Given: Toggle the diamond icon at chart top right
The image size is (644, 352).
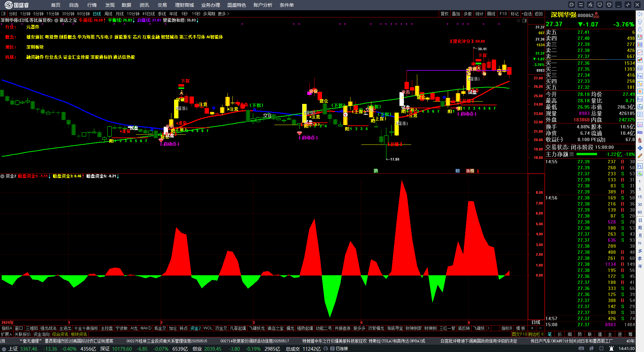Looking at the screenshot, I should [x=519, y=20].
